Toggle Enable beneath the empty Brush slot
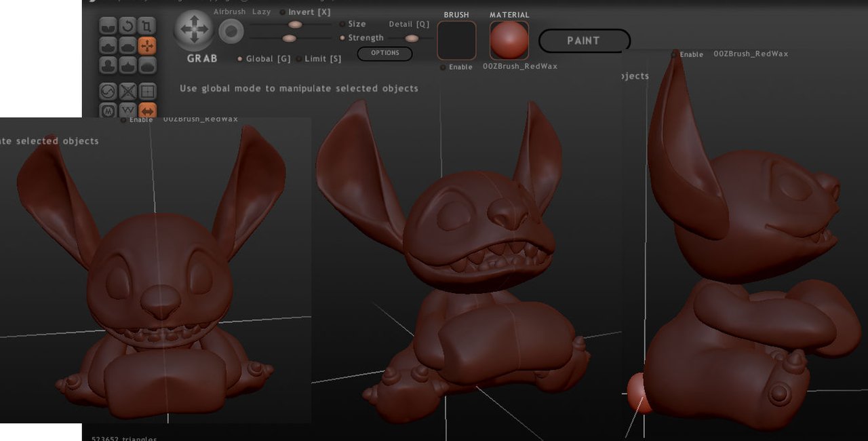 [x=456, y=67]
